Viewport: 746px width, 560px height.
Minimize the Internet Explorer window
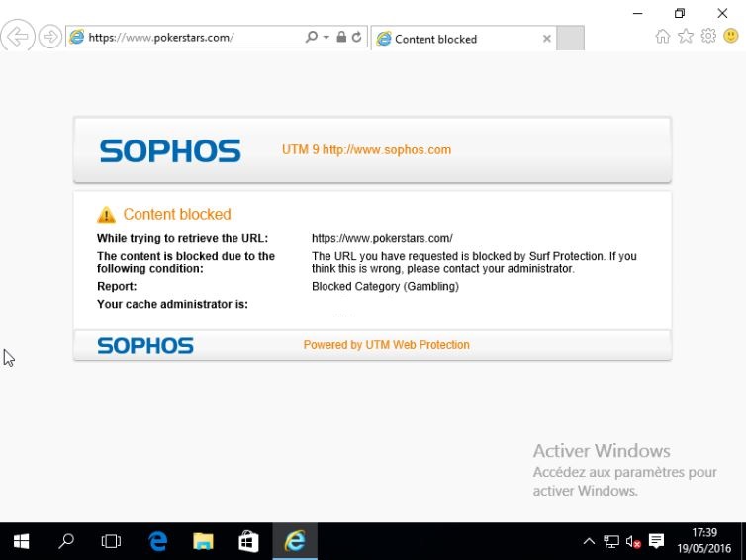[637, 13]
